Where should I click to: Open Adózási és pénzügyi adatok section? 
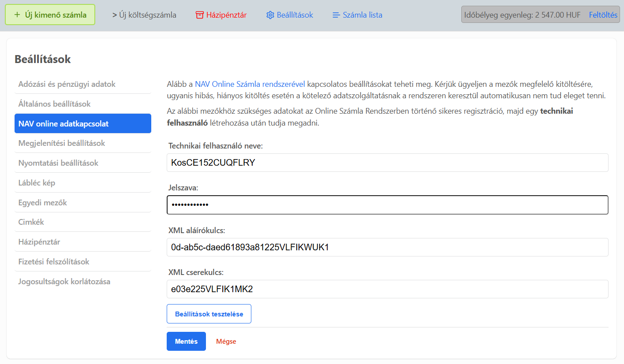[67, 84]
